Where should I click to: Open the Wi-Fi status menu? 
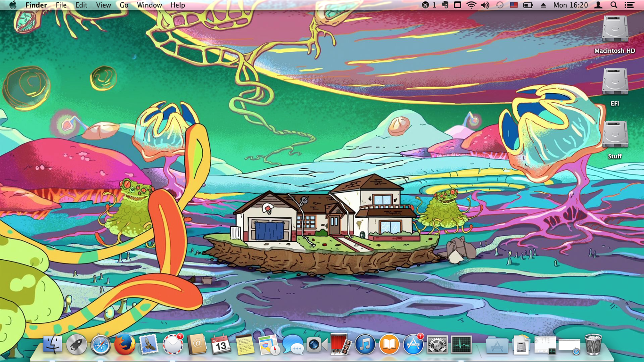point(471,5)
